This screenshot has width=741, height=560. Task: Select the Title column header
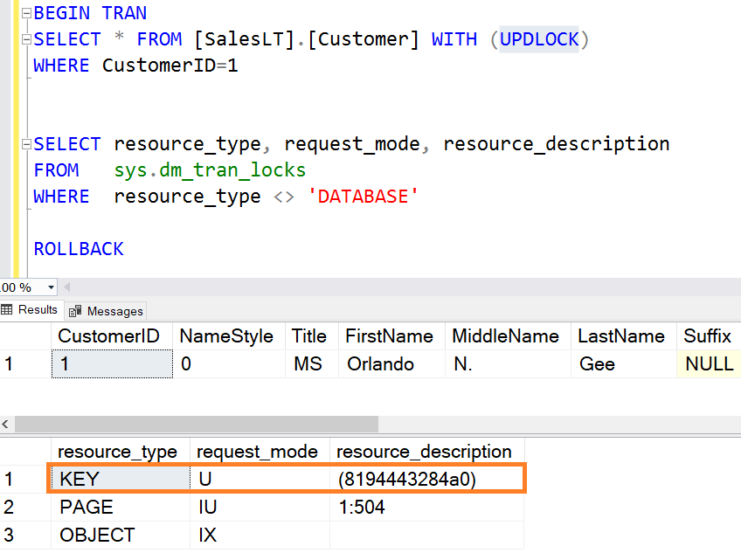[312, 336]
